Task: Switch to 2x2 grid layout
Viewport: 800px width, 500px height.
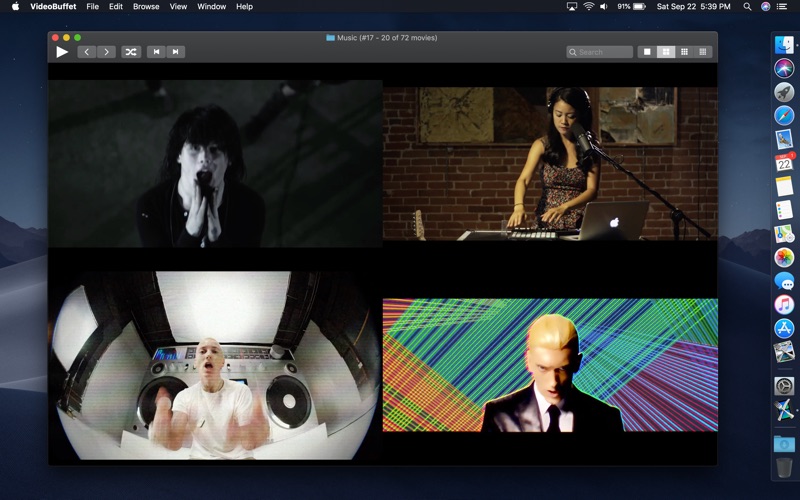Action: pyautogui.click(x=666, y=52)
